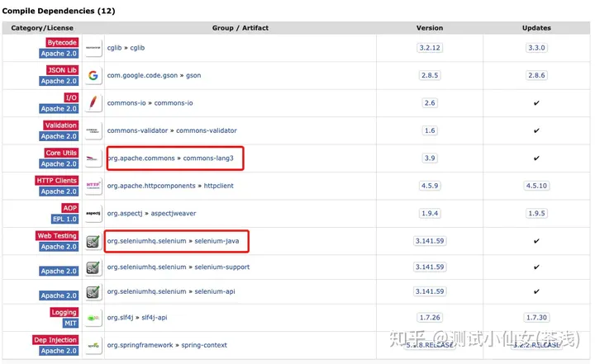Image resolution: width=595 pixels, height=364 pixels.
Task: Open the Dep Injection category badge
Action: [55, 340]
